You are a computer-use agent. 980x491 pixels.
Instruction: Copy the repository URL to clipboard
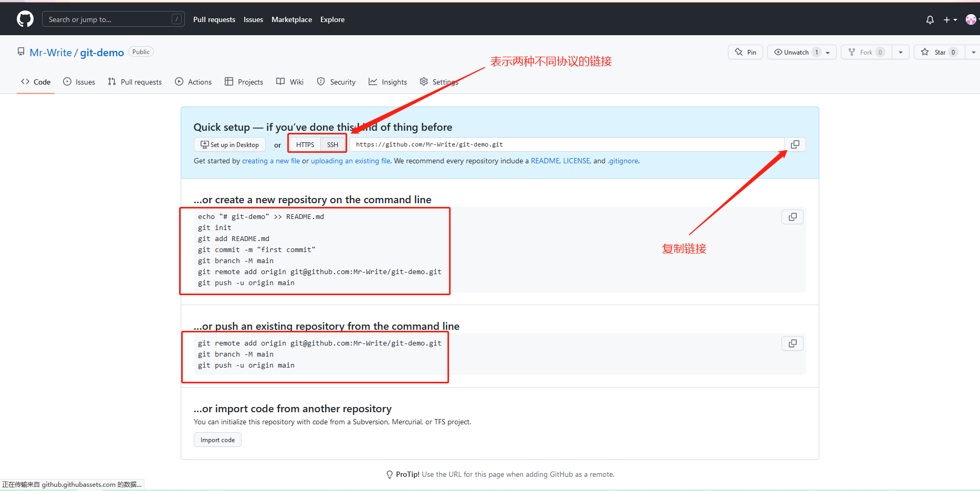(x=795, y=144)
